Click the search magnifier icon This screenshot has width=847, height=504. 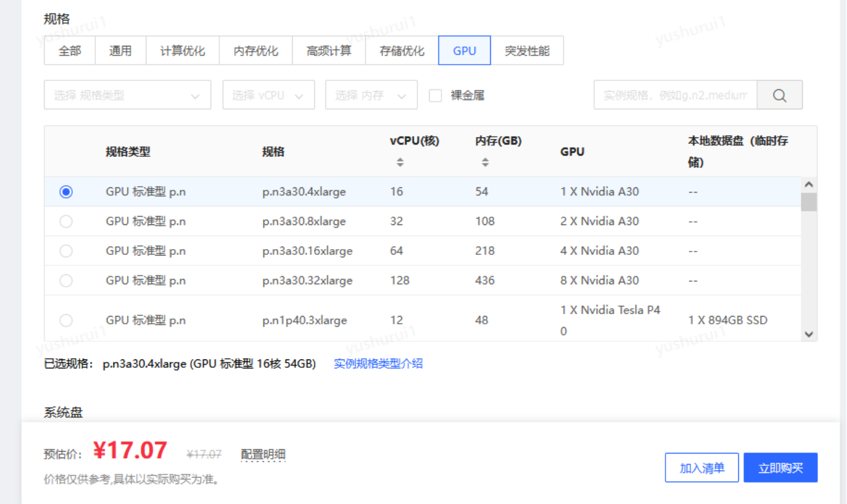point(779,95)
